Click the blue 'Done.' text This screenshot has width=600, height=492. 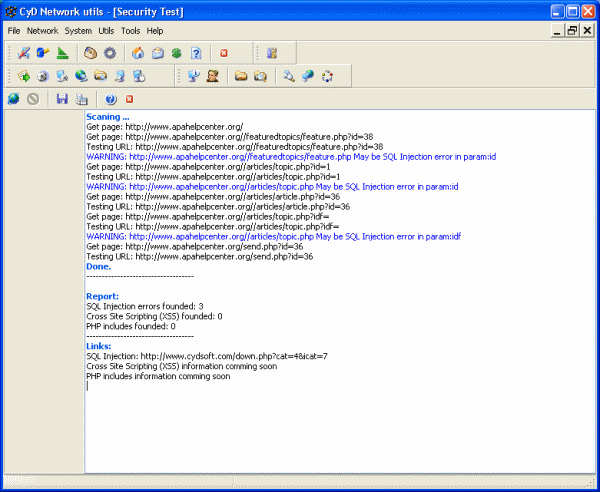pyautogui.click(x=98, y=266)
